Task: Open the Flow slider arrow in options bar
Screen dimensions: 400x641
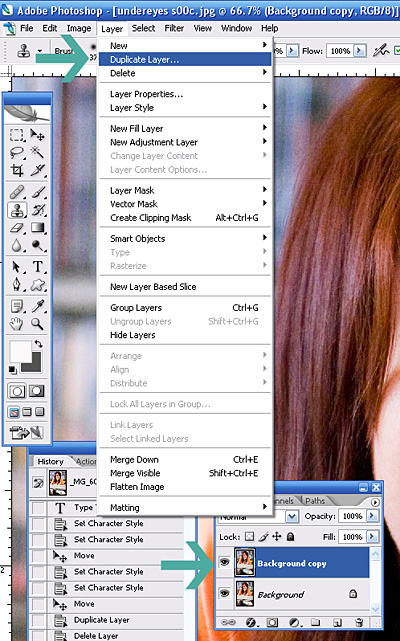Action: pyautogui.click(x=360, y=51)
